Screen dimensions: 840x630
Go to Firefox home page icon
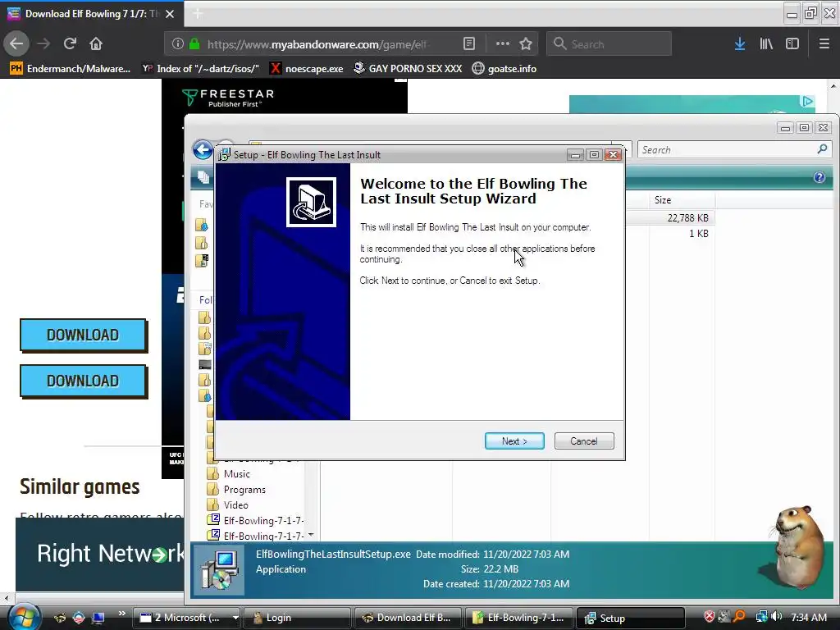click(96, 44)
